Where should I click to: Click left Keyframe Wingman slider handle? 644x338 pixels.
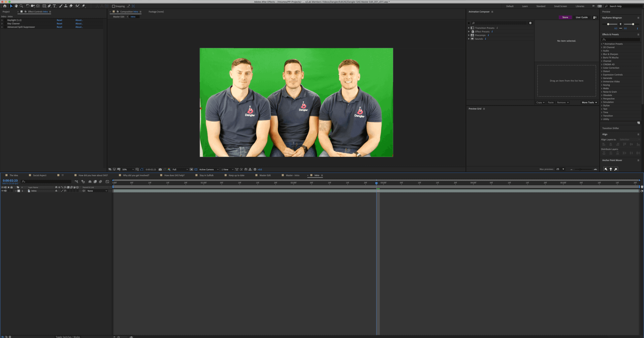coord(608,24)
